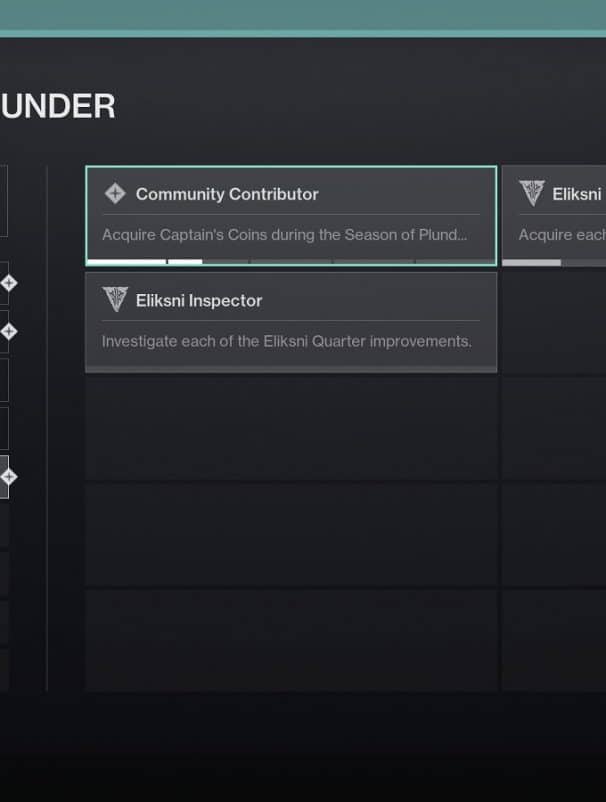This screenshot has width=606, height=802.
Task: Click diamond badge on highlighted sidebar tile
Action: tap(8, 477)
